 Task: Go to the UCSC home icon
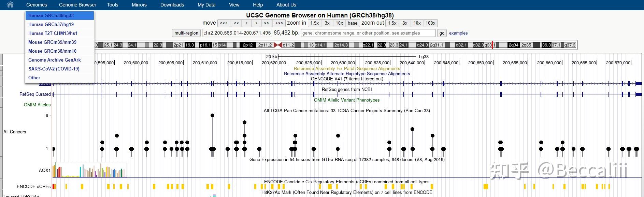coord(10,5)
